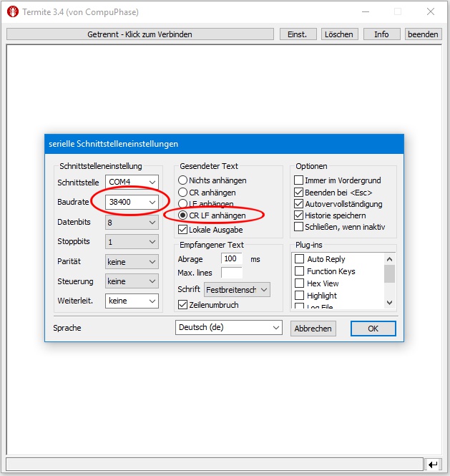450x476 pixels.
Task: Open the Schnittstelle COM4 dropdown
Action: 132,183
